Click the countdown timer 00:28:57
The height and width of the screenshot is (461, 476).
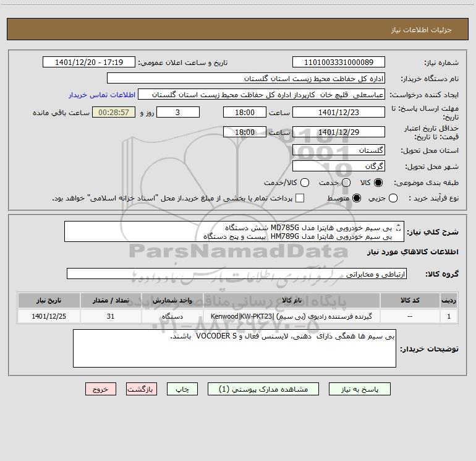click(114, 112)
